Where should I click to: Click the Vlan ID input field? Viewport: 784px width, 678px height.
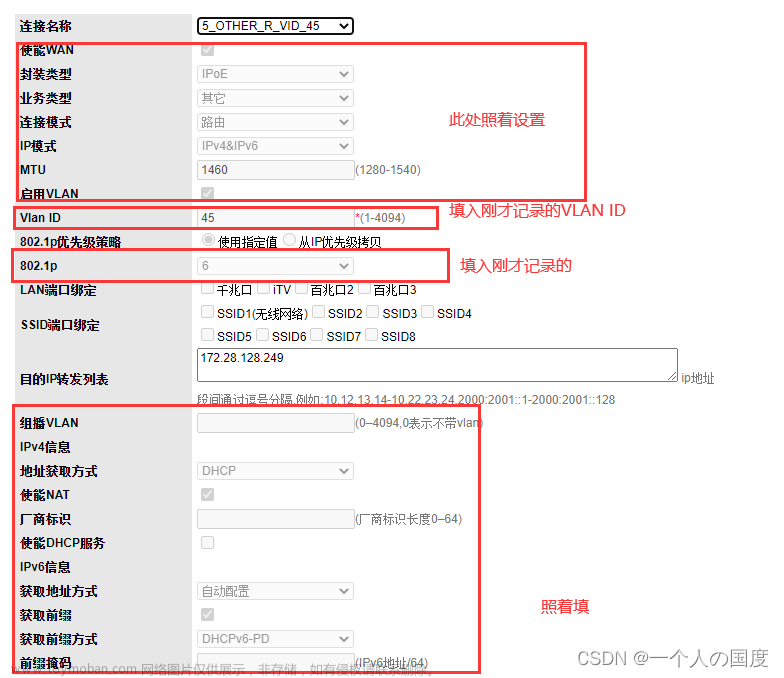click(276, 218)
